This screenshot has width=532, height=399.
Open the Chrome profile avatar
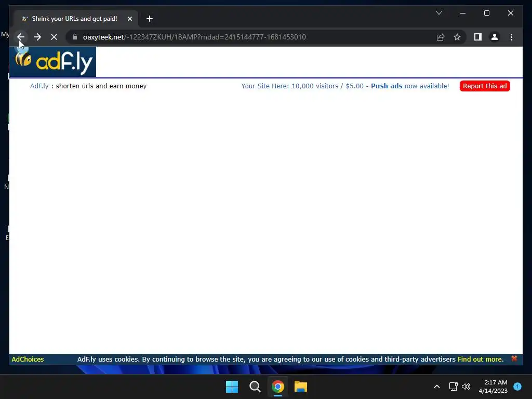point(495,37)
